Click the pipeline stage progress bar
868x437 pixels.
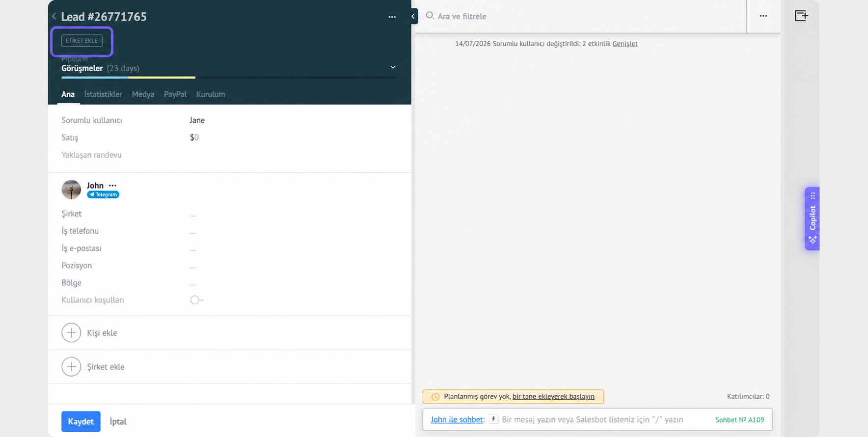pos(228,78)
